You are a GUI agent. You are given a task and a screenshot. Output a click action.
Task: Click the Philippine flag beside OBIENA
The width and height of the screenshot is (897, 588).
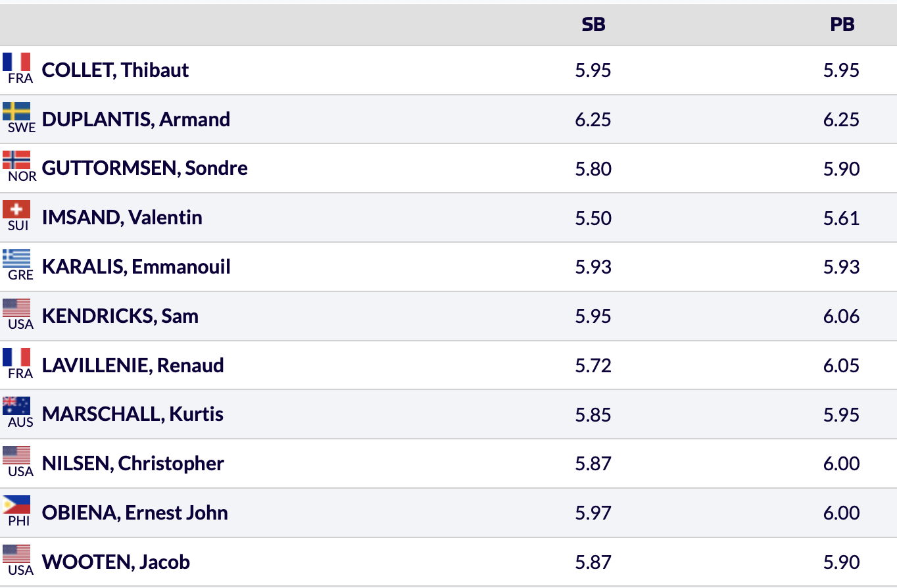(16, 504)
